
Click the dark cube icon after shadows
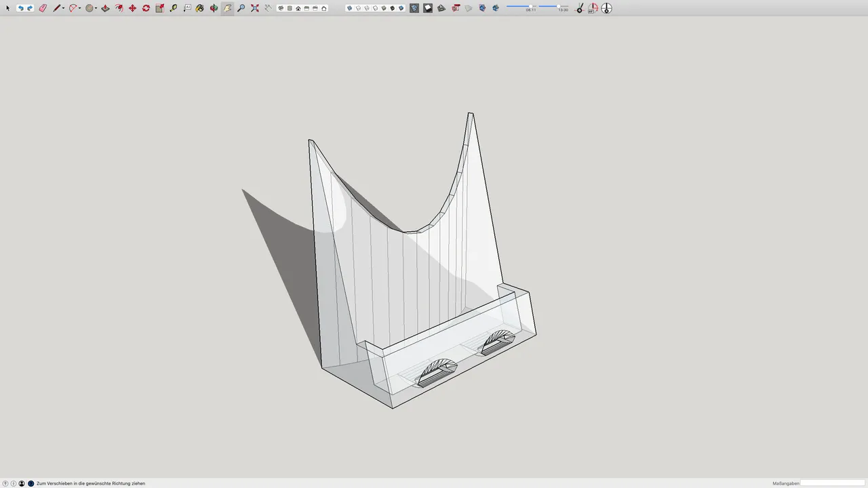pyautogui.click(x=441, y=8)
